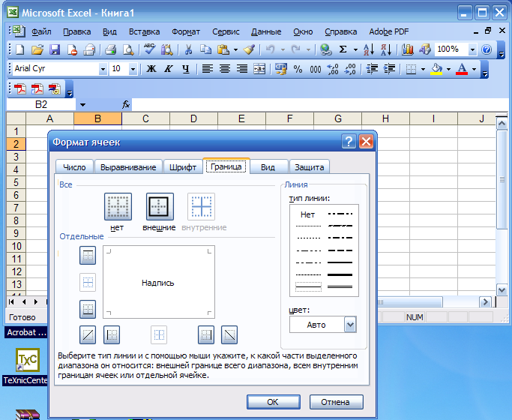Switch to the Выравнивание tab
This screenshot has height=420, width=512.
(x=128, y=167)
